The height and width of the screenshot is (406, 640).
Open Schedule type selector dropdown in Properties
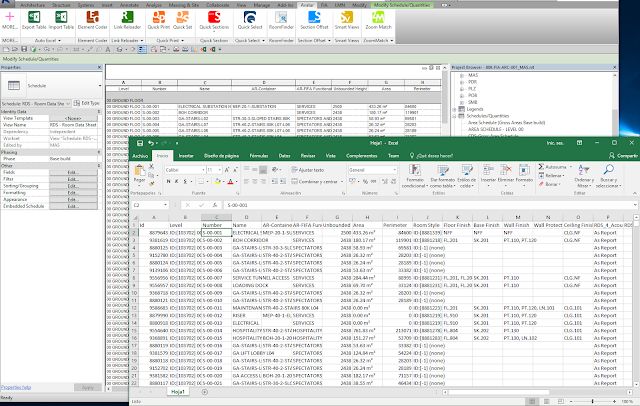pos(100,86)
